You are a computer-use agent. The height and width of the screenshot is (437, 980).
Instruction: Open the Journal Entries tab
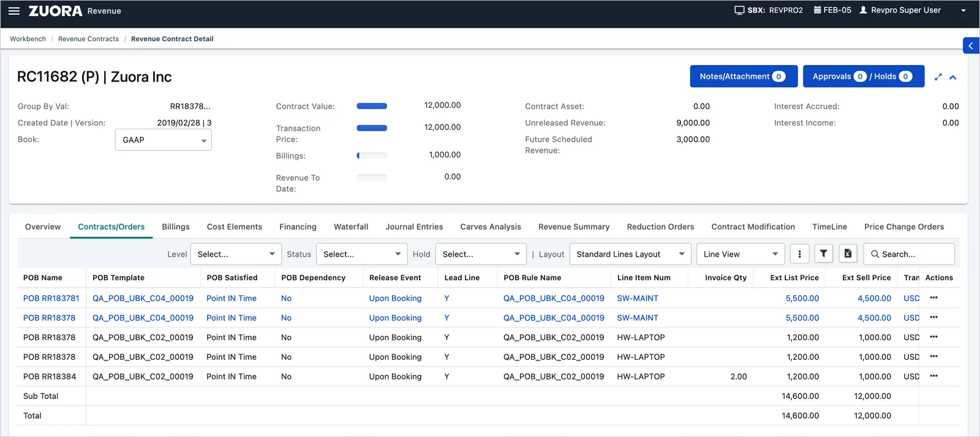[414, 227]
